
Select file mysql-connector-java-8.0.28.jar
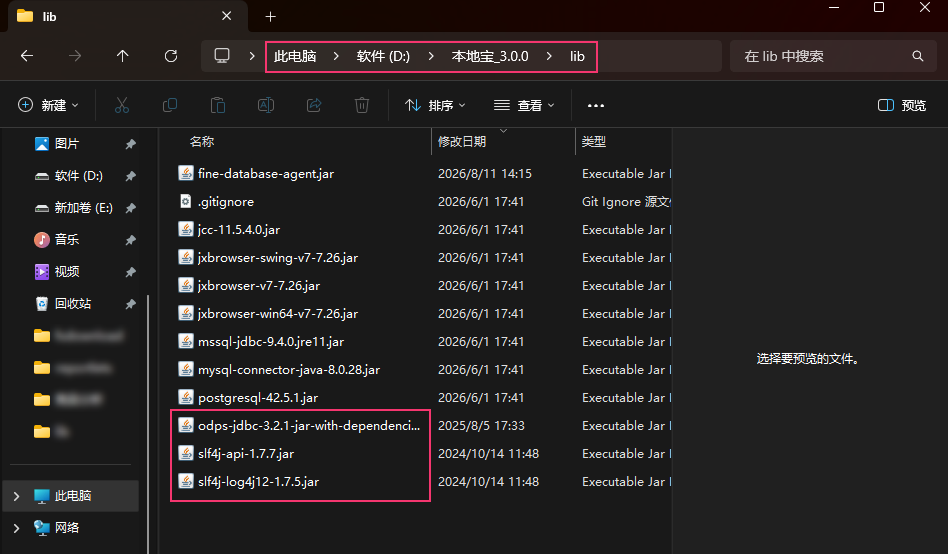point(289,370)
